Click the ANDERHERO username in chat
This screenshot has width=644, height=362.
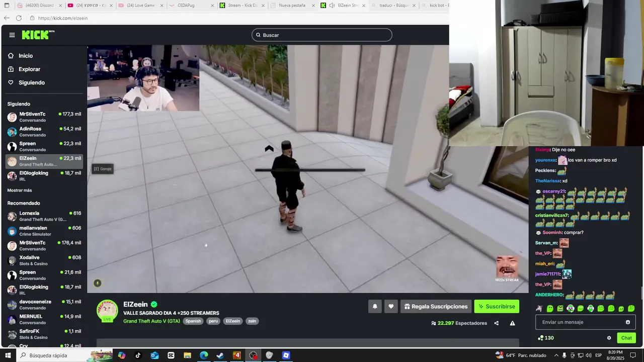coord(549,295)
